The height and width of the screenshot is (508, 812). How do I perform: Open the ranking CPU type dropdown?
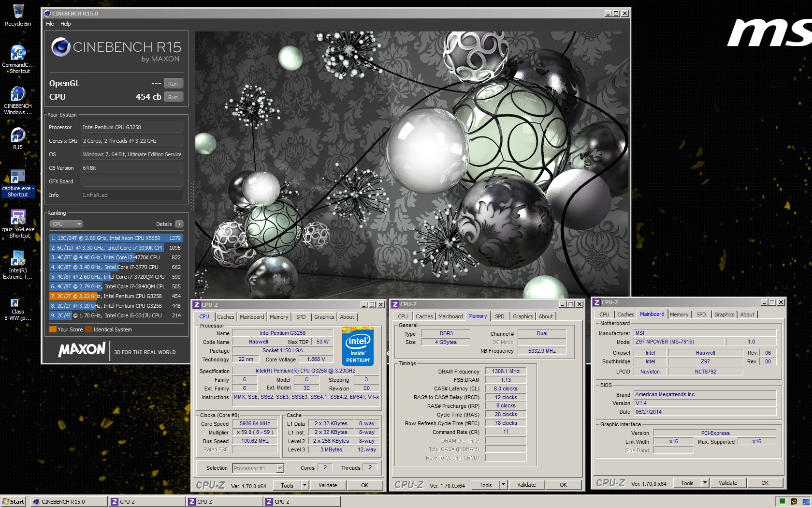(x=67, y=224)
